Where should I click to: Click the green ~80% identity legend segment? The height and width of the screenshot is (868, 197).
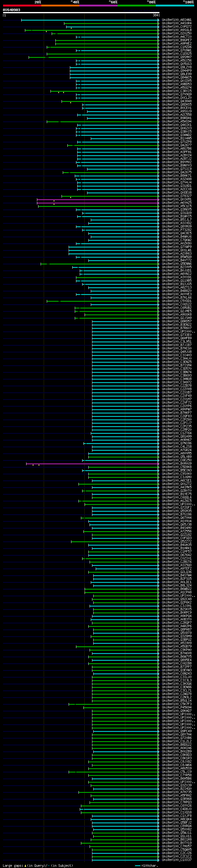(137, 6)
